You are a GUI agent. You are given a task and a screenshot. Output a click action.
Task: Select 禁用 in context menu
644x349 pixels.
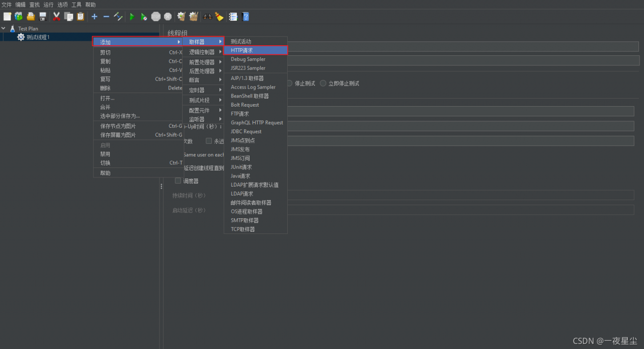pyautogui.click(x=138, y=154)
